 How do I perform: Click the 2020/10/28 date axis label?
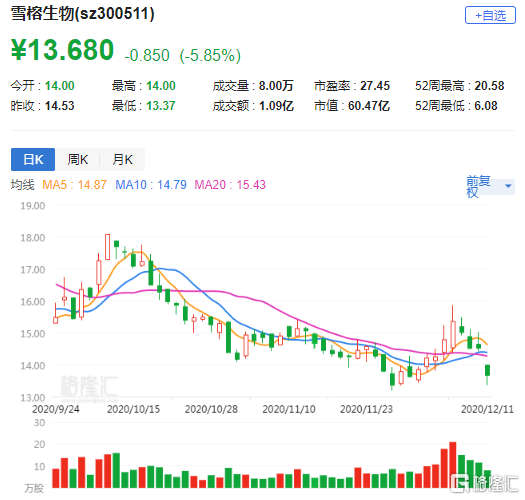pyautogui.click(x=211, y=409)
